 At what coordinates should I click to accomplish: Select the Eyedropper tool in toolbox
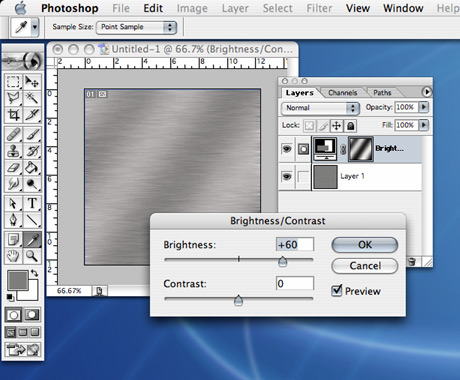[32, 239]
